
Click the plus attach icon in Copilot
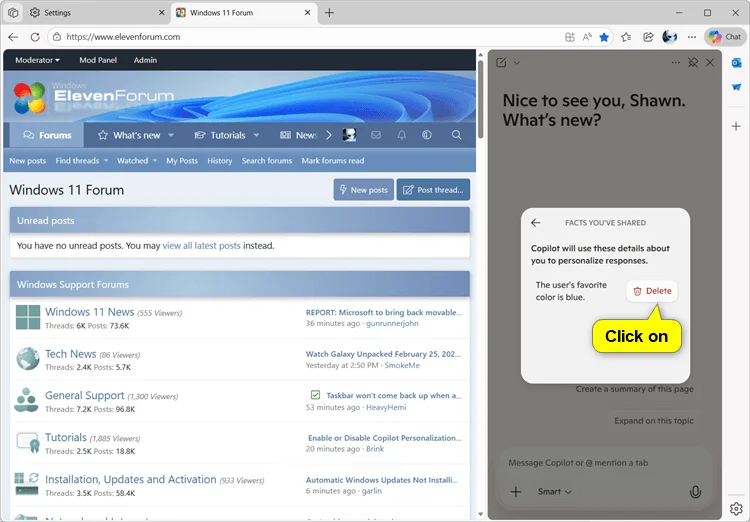(516, 492)
